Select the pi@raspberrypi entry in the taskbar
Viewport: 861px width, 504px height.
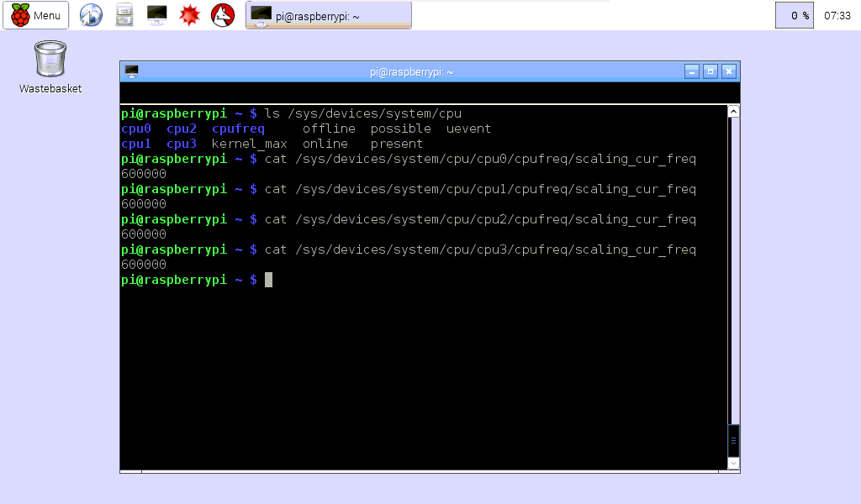coord(328,14)
